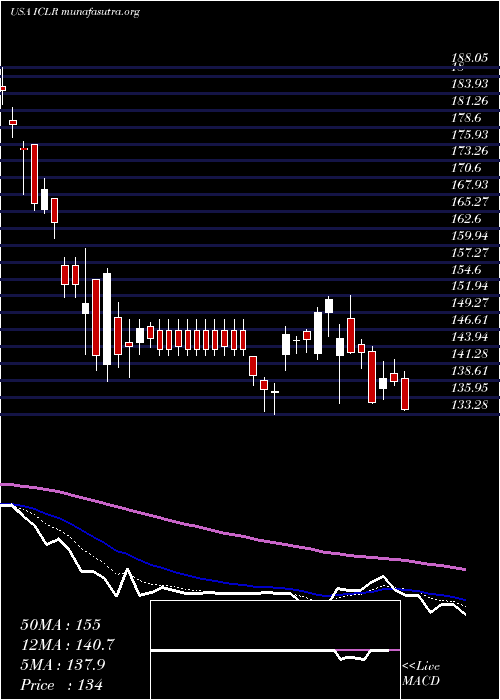
Task: Select the 188.05 price axis label
Action: point(471,57)
